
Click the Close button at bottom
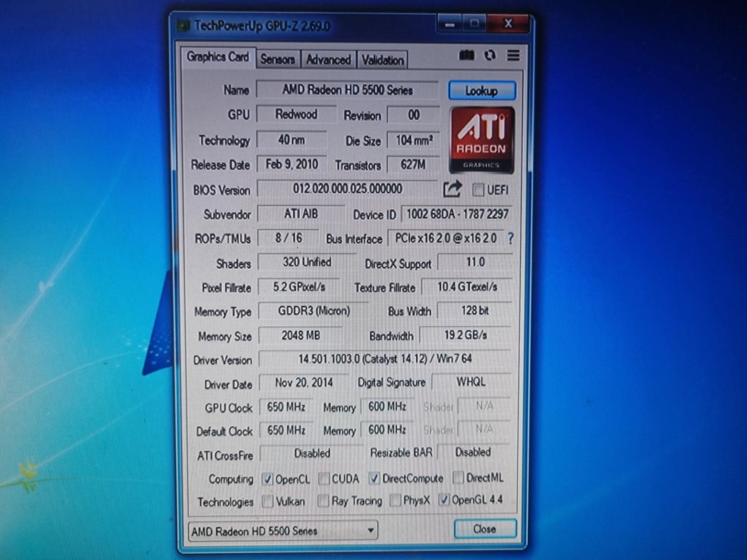pos(485,529)
